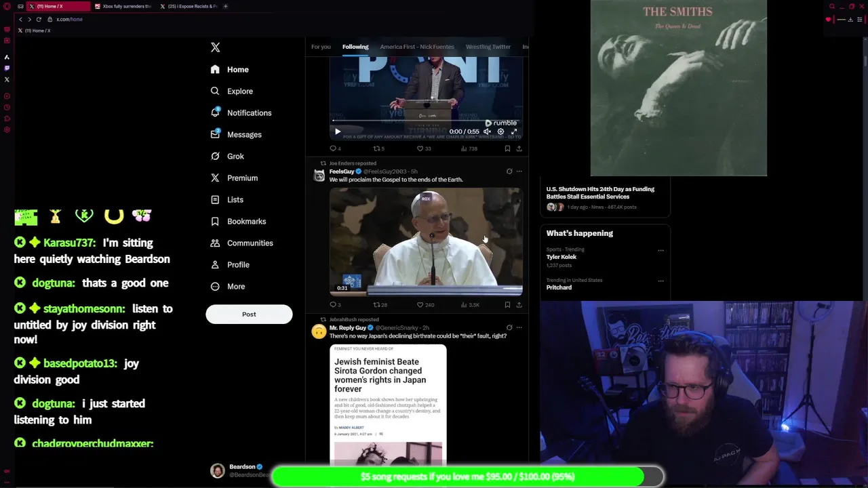Open America First - Nick Fuentes tab

click(417, 47)
